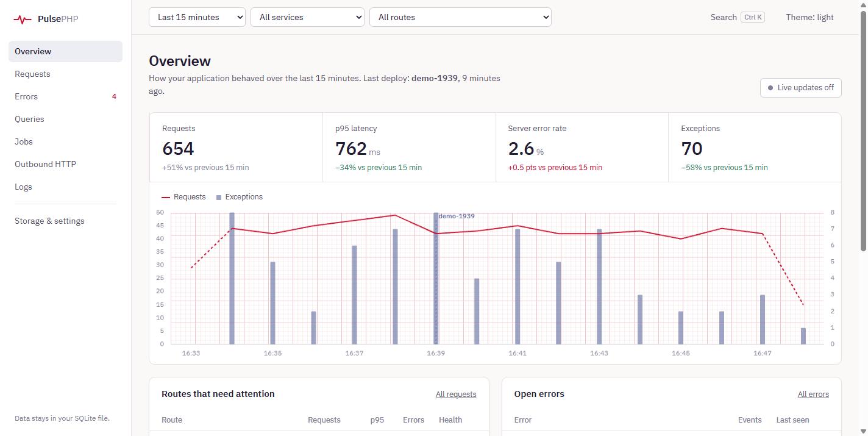Click the Open errors heading

(539, 394)
